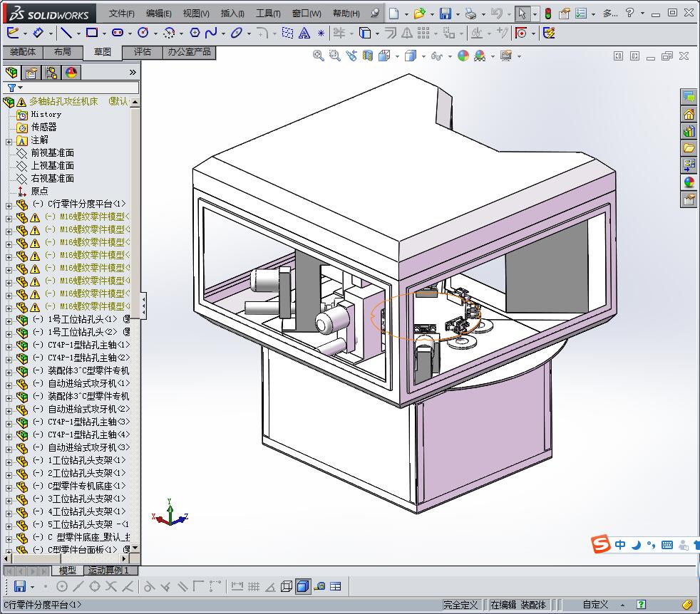Click the Save icon in the top toolbar
This screenshot has height=614, width=700.
445,14
